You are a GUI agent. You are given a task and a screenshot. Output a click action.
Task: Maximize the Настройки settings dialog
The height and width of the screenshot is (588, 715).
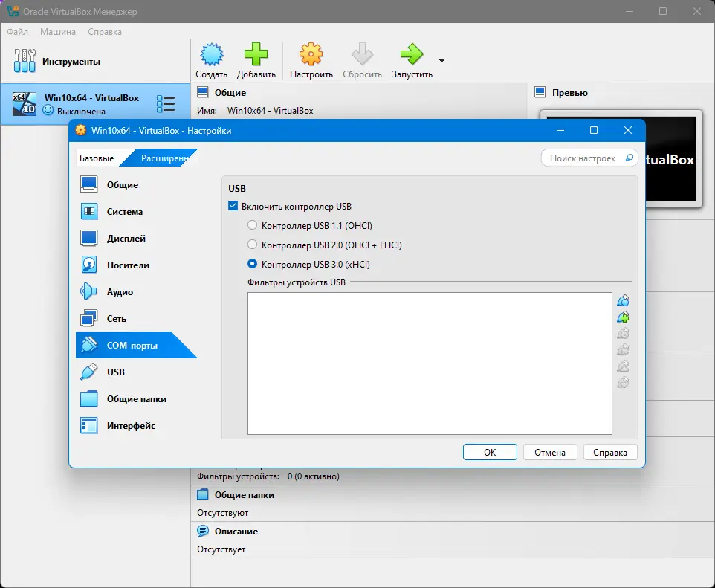(594, 130)
